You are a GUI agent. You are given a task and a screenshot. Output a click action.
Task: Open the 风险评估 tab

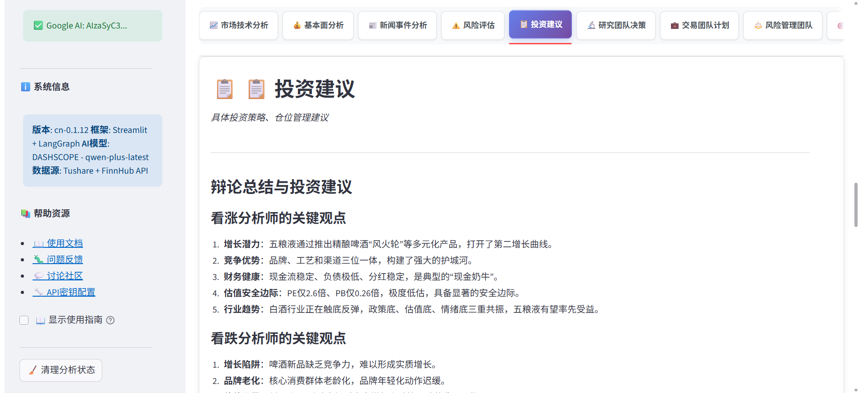(x=472, y=25)
